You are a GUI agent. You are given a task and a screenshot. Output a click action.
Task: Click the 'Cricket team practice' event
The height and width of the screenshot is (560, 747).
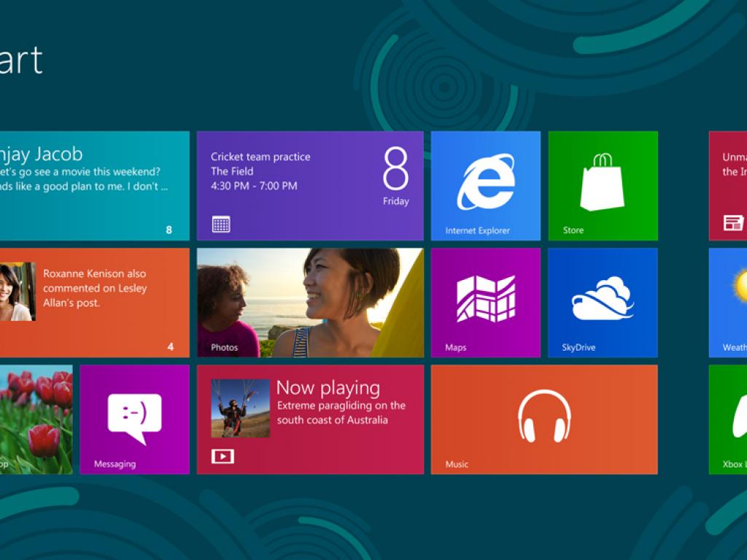260,157
